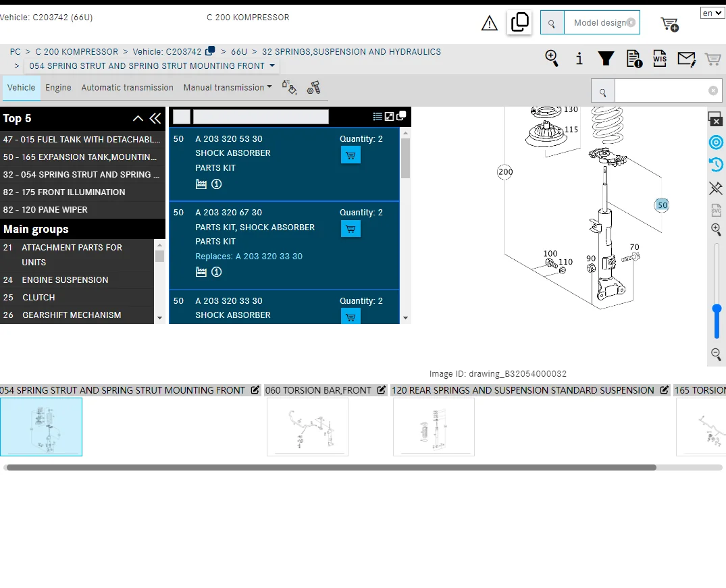Viewport: 726px width, 588px height.
Task: Toggle the funnel filter icon
Action: tap(606, 58)
